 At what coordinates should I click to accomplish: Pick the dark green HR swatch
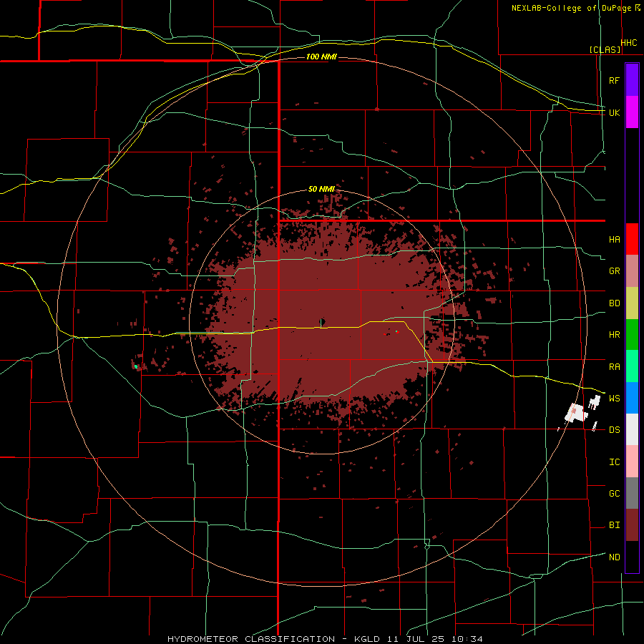[x=632, y=335]
